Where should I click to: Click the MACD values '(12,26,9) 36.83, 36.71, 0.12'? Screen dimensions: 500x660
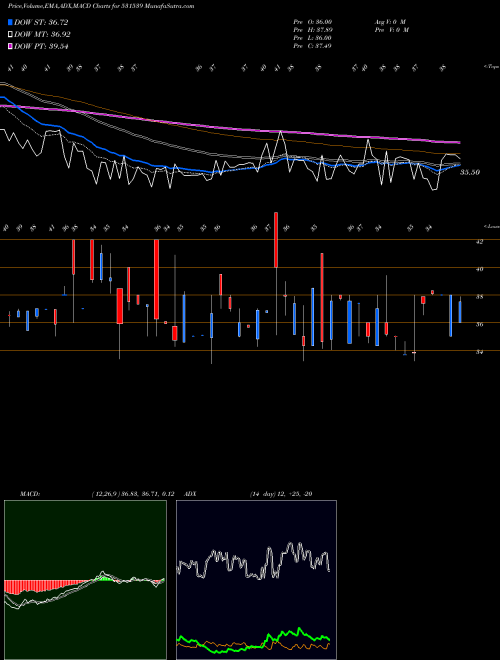(133, 494)
